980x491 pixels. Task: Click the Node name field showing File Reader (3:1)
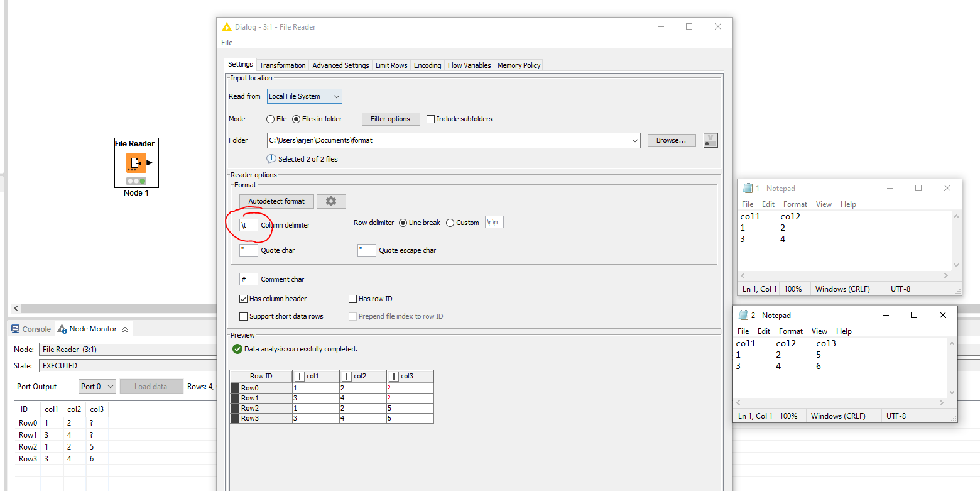pyautogui.click(x=127, y=349)
